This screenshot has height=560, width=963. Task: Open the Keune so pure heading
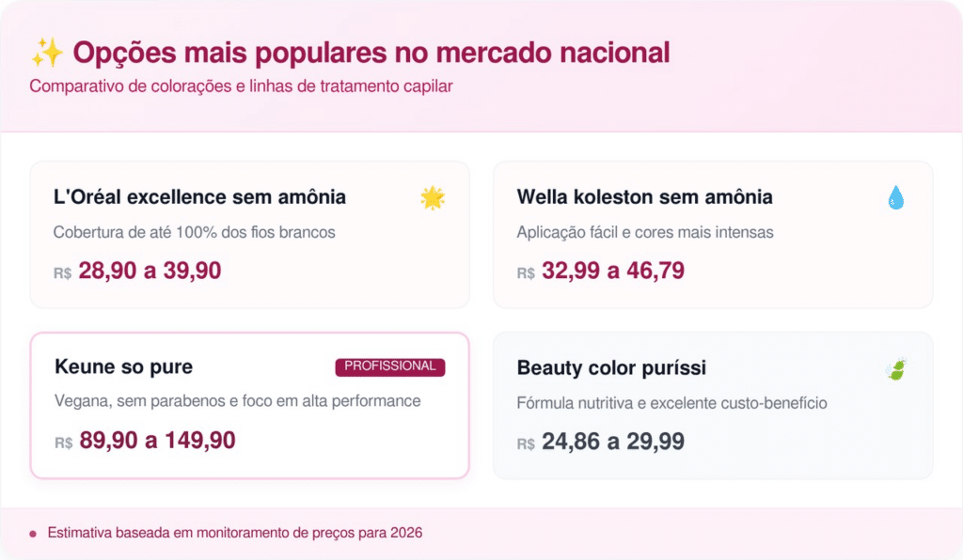(123, 366)
